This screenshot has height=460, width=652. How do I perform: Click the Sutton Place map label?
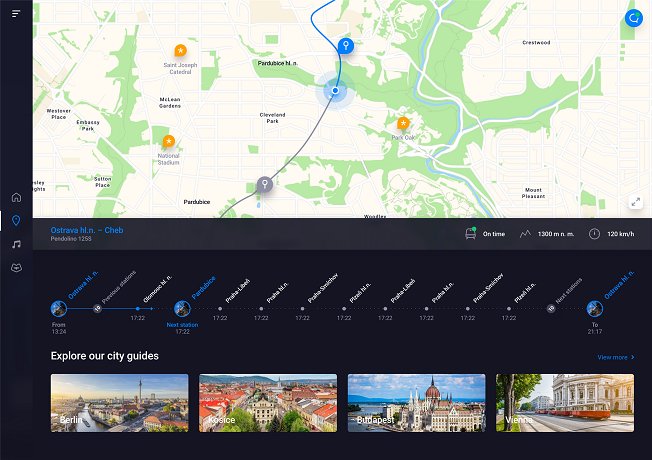(x=102, y=182)
